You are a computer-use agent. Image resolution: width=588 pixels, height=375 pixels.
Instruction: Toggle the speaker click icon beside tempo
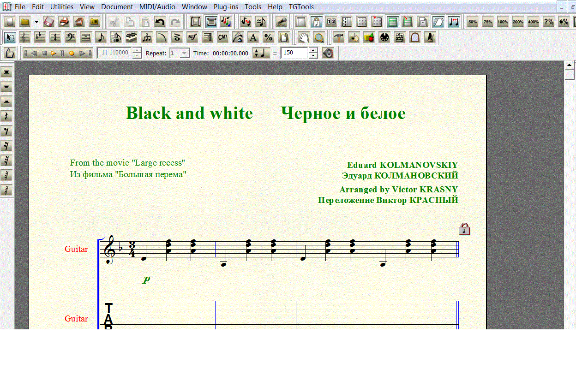click(x=328, y=53)
